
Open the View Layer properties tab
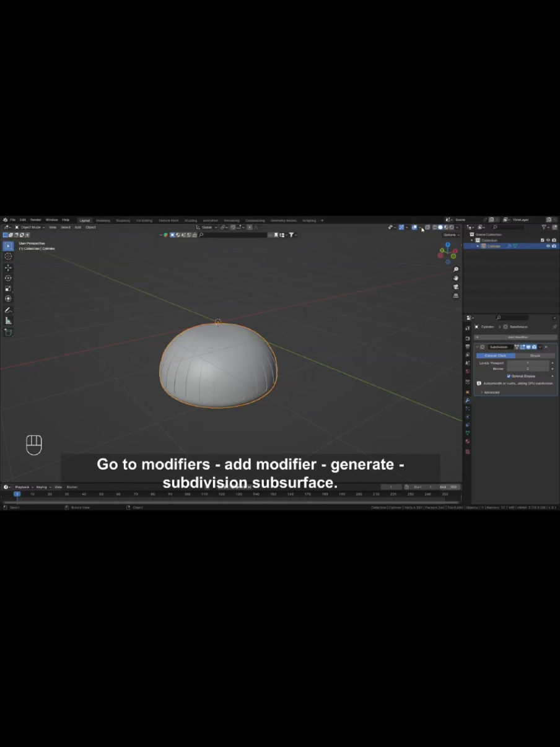pos(468,354)
